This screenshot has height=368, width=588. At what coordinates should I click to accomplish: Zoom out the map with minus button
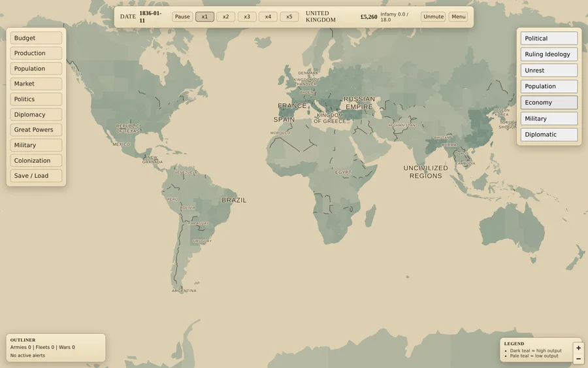(x=578, y=359)
